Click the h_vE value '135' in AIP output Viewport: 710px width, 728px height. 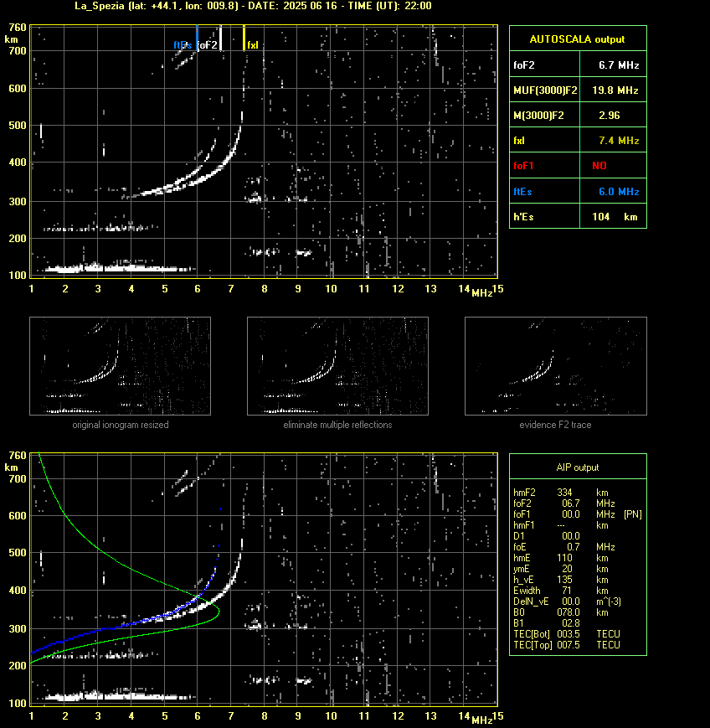coord(564,580)
